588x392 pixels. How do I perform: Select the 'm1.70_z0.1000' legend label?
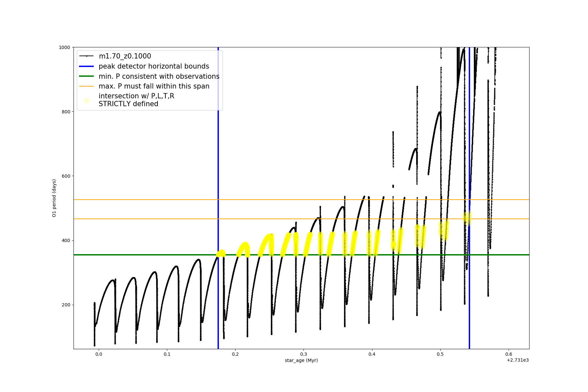pos(125,56)
